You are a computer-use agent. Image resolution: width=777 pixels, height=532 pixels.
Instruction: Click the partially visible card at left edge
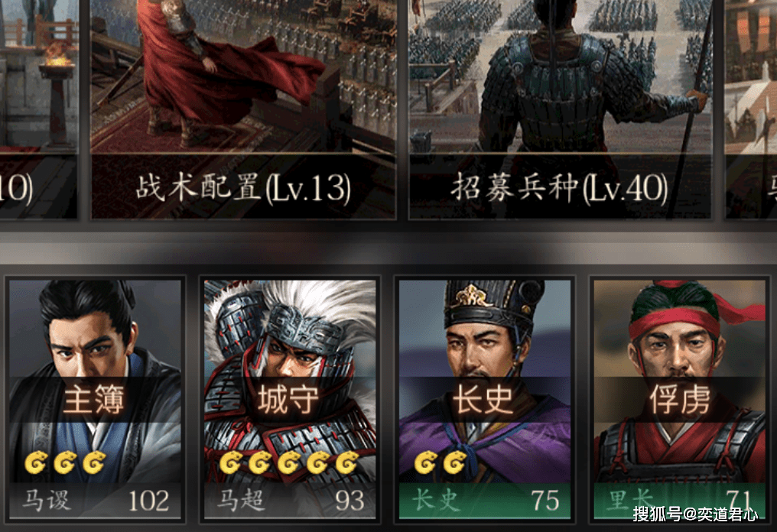click(39, 109)
